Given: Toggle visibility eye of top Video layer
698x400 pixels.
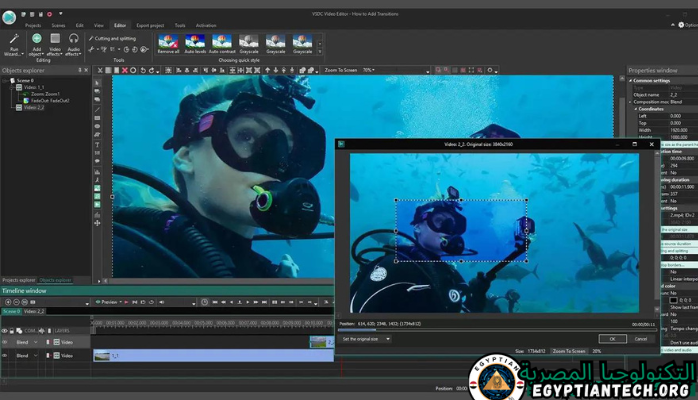Looking at the screenshot, I should pos(5,341).
